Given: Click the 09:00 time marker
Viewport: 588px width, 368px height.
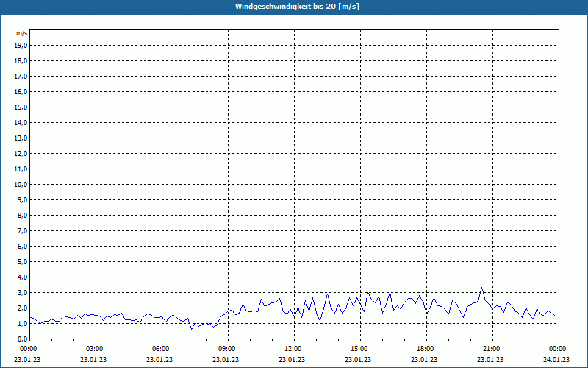Looking at the screenshot, I should pos(227,348).
